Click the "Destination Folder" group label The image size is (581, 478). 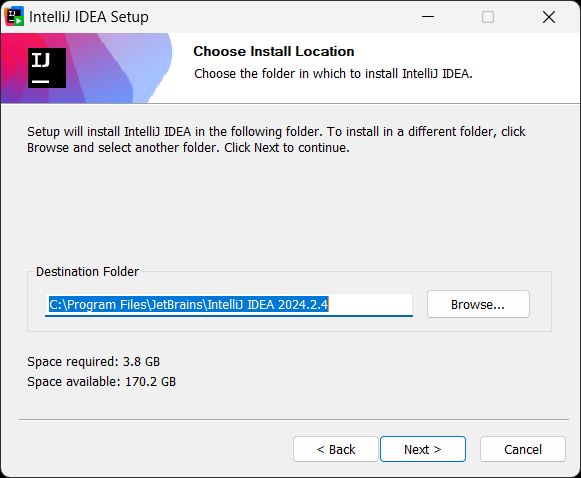point(87,272)
